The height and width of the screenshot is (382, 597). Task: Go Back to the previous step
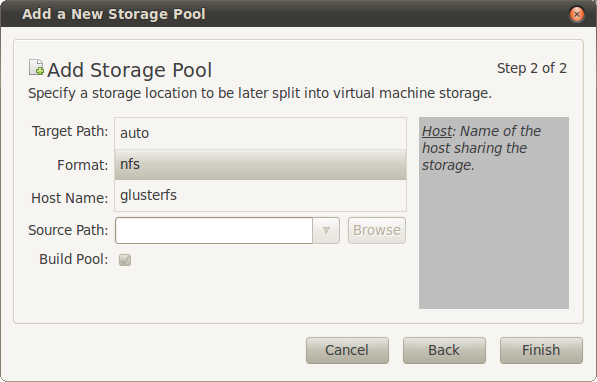(x=444, y=350)
